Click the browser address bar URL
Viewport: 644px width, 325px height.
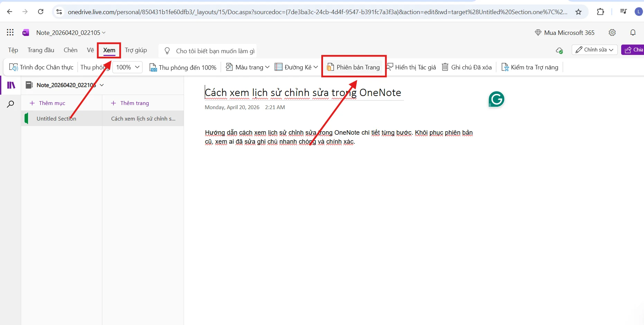click(x=318, y=12)
